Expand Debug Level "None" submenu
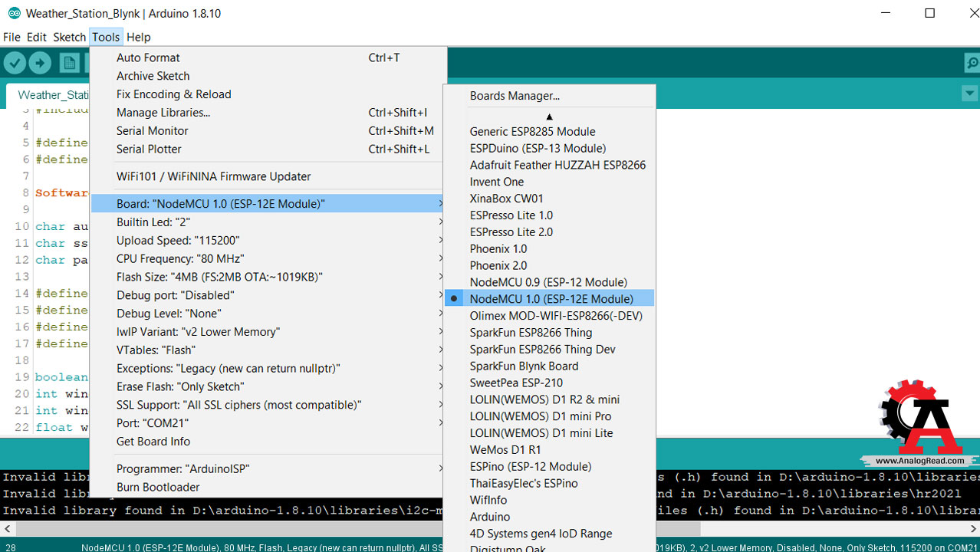 [x=440, y=314]
